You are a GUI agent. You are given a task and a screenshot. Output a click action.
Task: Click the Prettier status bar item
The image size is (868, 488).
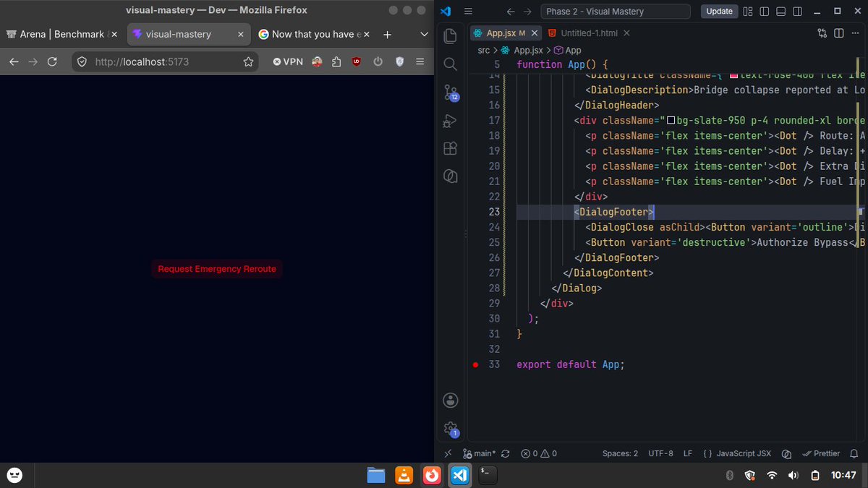coord(822,453)
